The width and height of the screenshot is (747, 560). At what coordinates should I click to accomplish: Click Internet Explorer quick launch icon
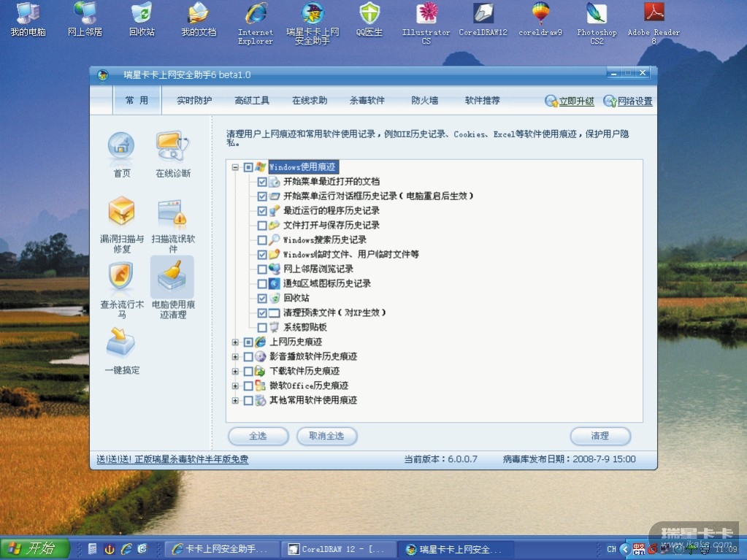(x=126, y=549)
